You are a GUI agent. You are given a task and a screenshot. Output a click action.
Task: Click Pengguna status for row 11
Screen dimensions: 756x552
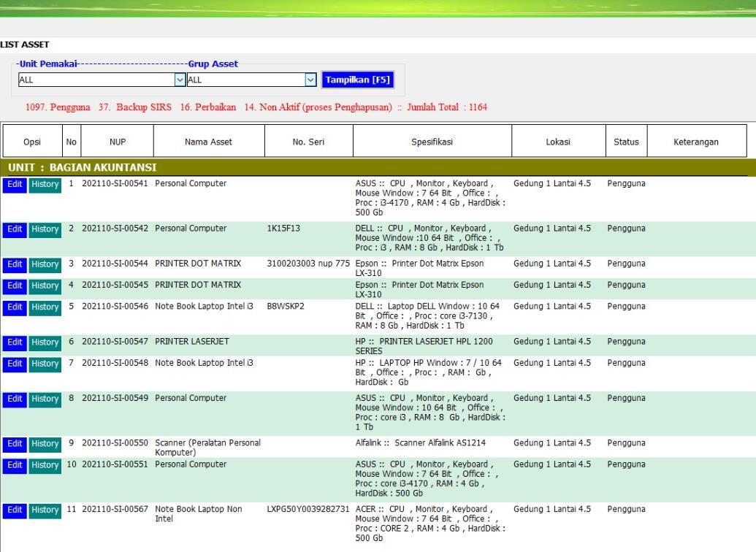coord(626,509)
